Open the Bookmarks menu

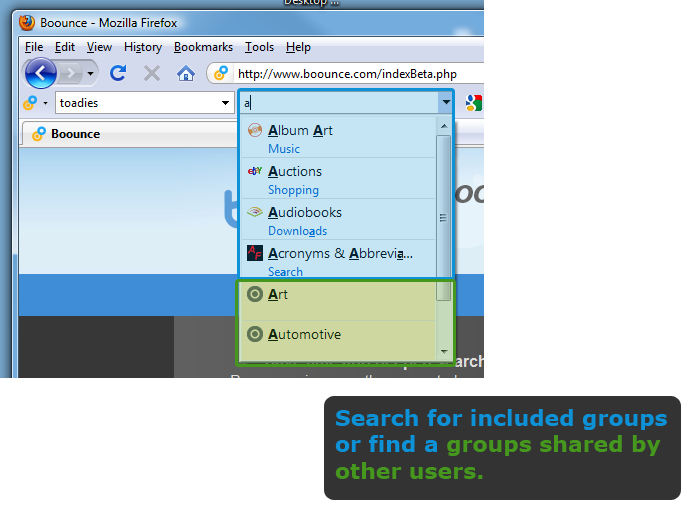coord(203,47)
